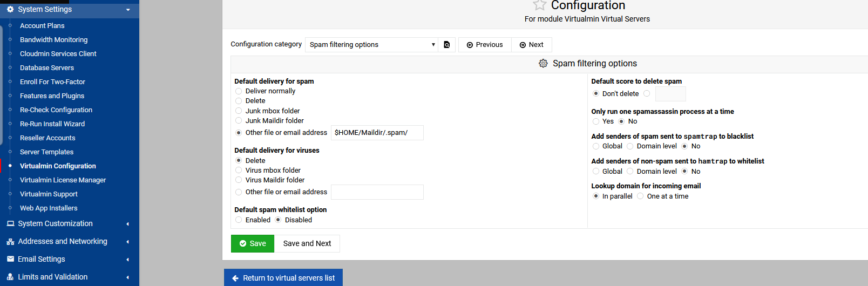Viewport: 868px width, 286px height.
Task: Select Virus Maildir folder option
Action: point(239,180)
